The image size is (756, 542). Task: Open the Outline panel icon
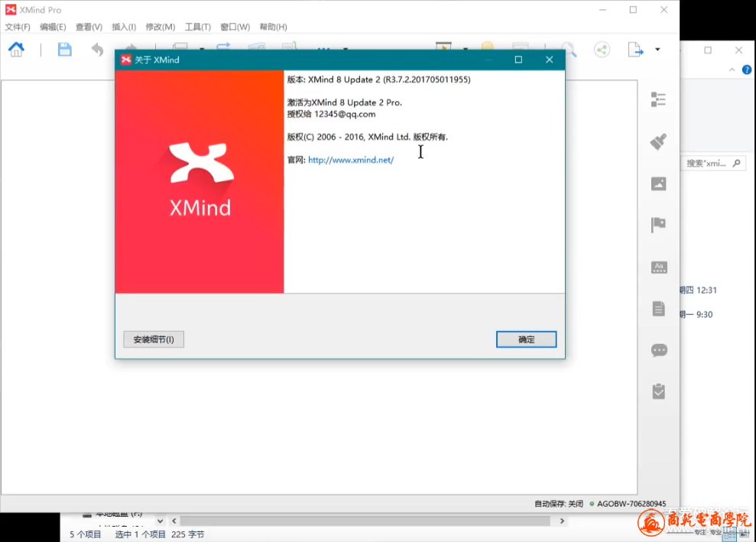[658, 99]
